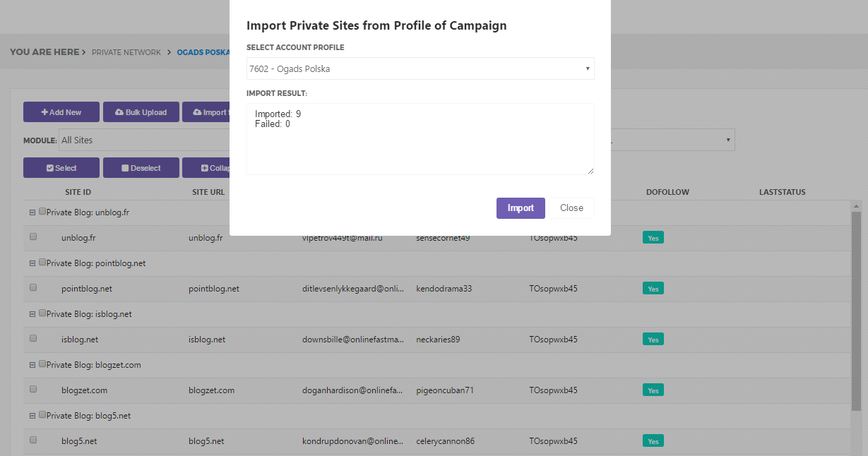Screen dimensions: 868x456
Task: Collapse the Private Blog: unblog.fr group
Action: coord(32,212)
